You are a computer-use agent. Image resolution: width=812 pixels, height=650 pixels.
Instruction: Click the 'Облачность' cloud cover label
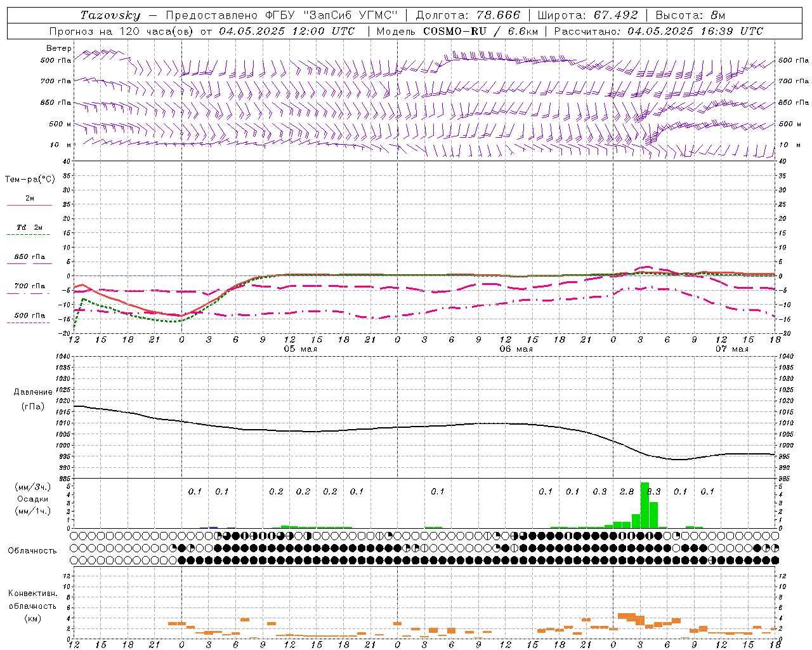click(32, 550)
